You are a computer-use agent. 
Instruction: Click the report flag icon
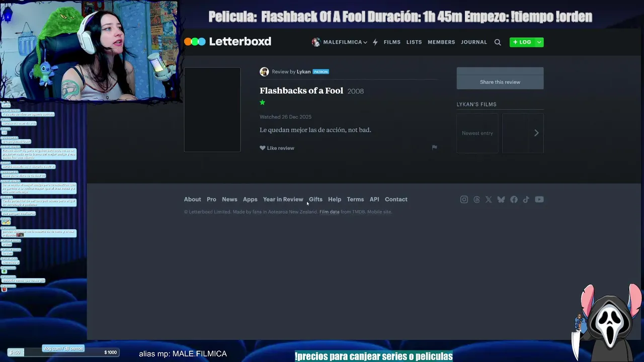[435, 147]
